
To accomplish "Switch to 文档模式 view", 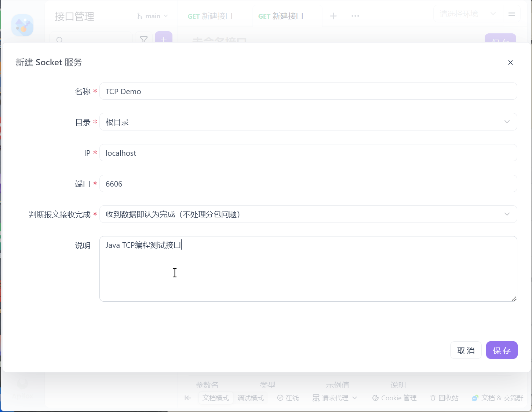I will click(216, 398).
